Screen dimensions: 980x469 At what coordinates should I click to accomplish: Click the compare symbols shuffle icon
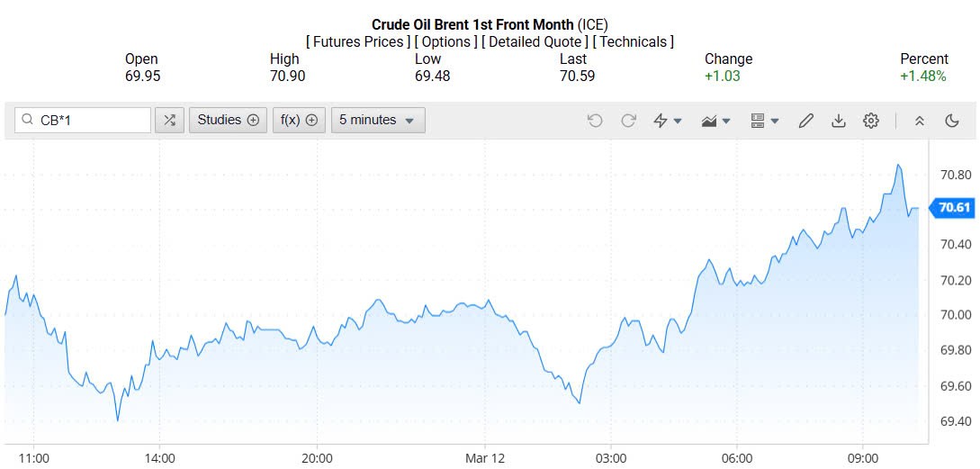tap(169, 120)
